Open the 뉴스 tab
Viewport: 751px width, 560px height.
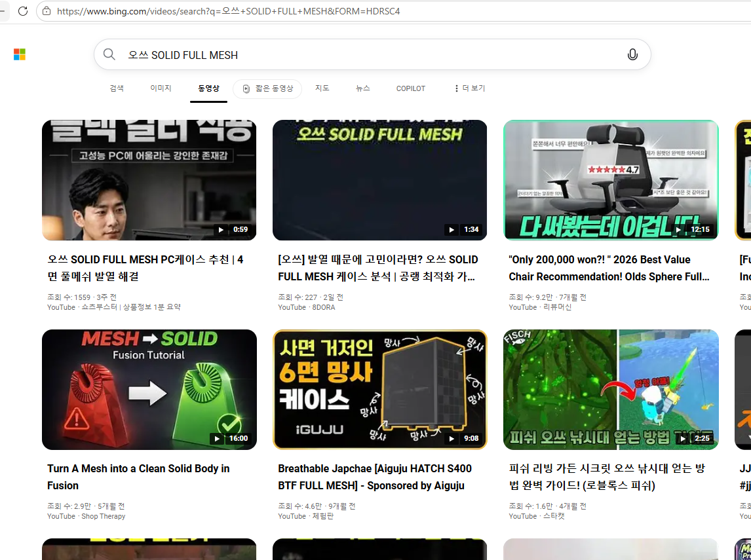pyautogui.click(x=362, y=88)
